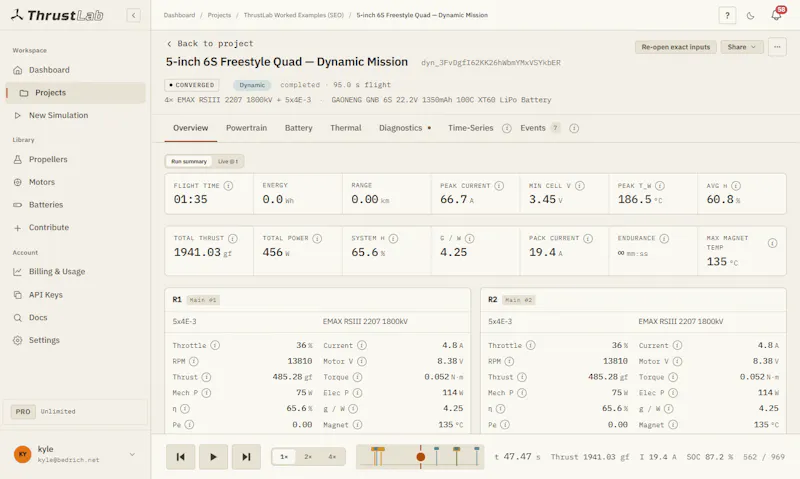
Task: Expand the kyle account menu
Action: 75,454
